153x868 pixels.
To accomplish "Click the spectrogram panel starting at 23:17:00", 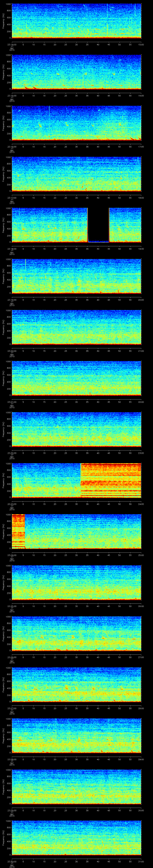I will point(76,174).
